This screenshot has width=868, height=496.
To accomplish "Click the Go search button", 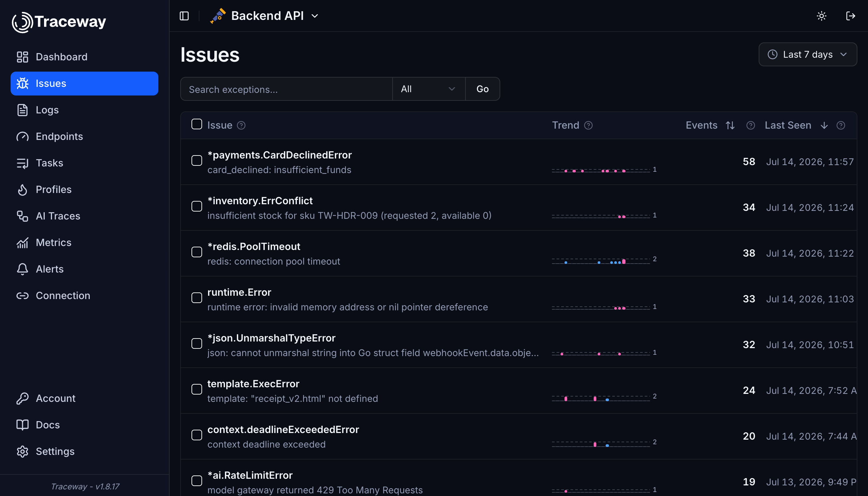I will click(482, 89).
